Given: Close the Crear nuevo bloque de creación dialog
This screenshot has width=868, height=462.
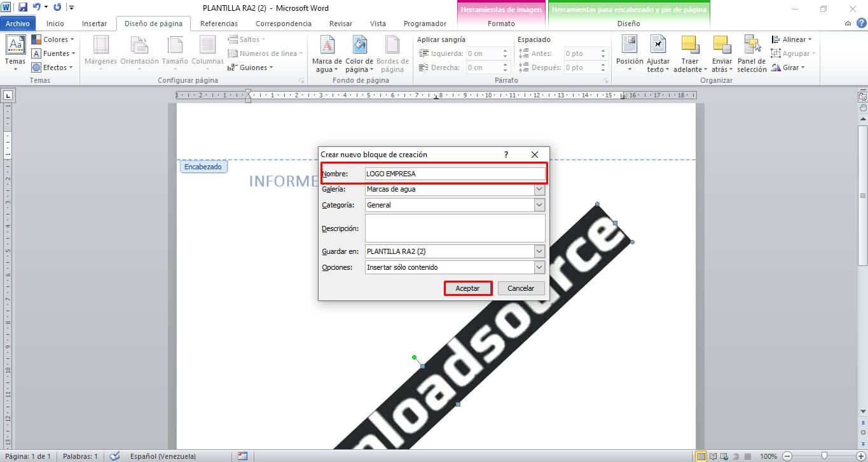Looking at the screenshot, I should click(535, 155).
